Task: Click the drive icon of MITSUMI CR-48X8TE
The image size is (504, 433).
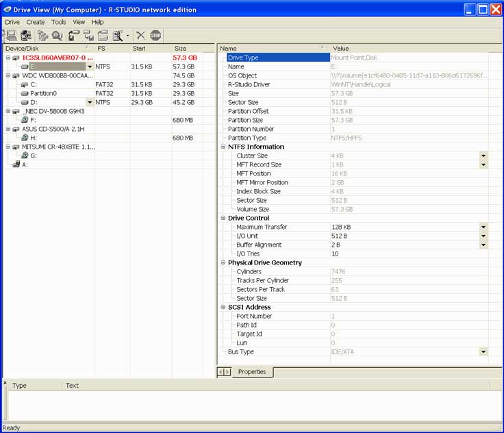Action: pos(16,147)
